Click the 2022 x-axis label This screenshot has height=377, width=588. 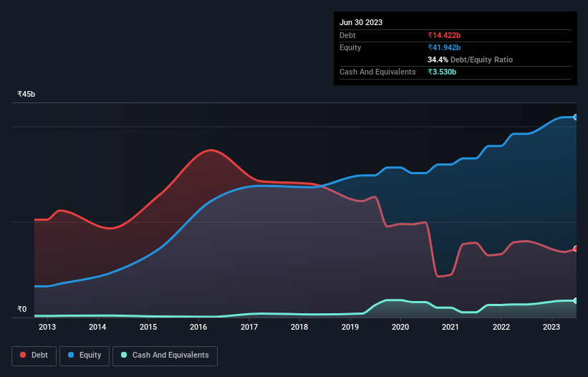(x=501, y=327)
